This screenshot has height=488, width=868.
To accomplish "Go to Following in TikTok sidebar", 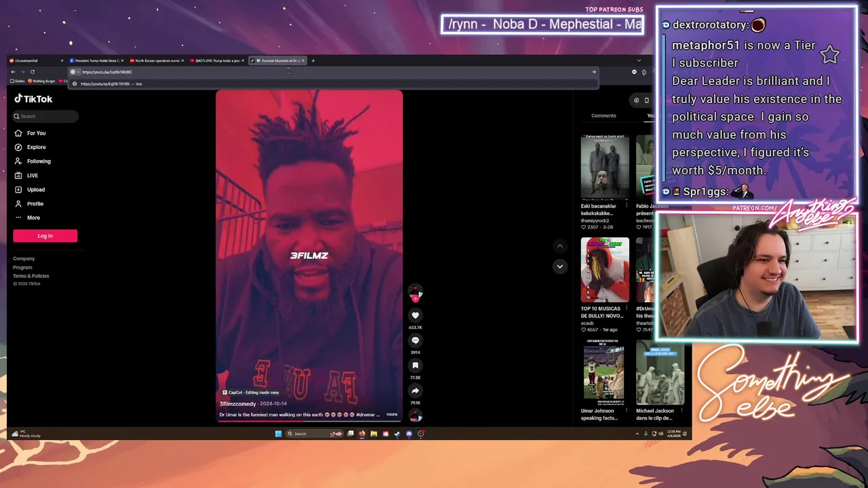I will (x=33, y=161).
